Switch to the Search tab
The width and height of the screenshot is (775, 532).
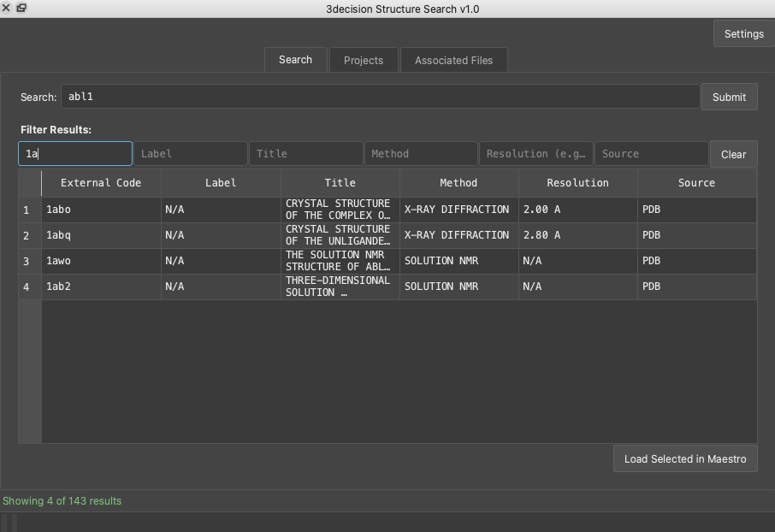point(296,60)
